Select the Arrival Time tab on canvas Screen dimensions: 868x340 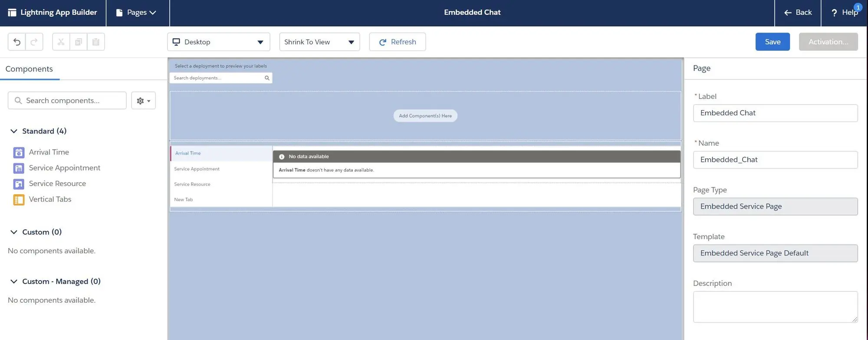point(221,153)
